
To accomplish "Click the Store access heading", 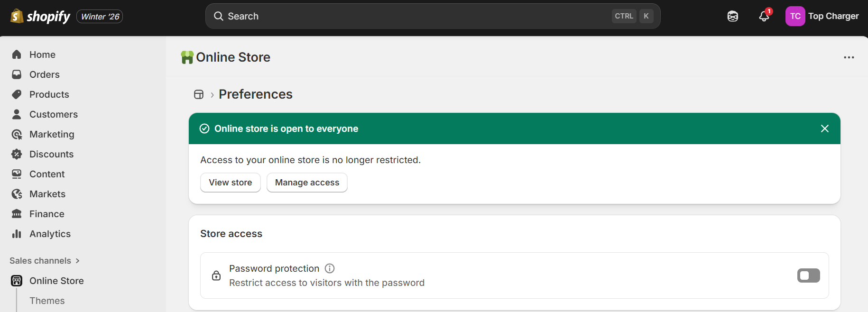I will [231, 234].
